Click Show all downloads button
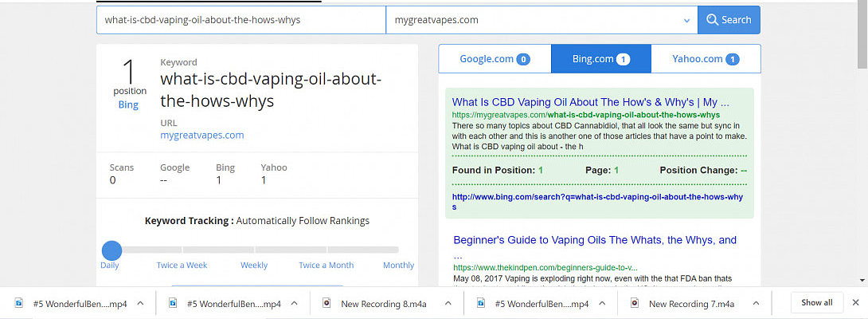The image size is (868, 319). (816, 303)
